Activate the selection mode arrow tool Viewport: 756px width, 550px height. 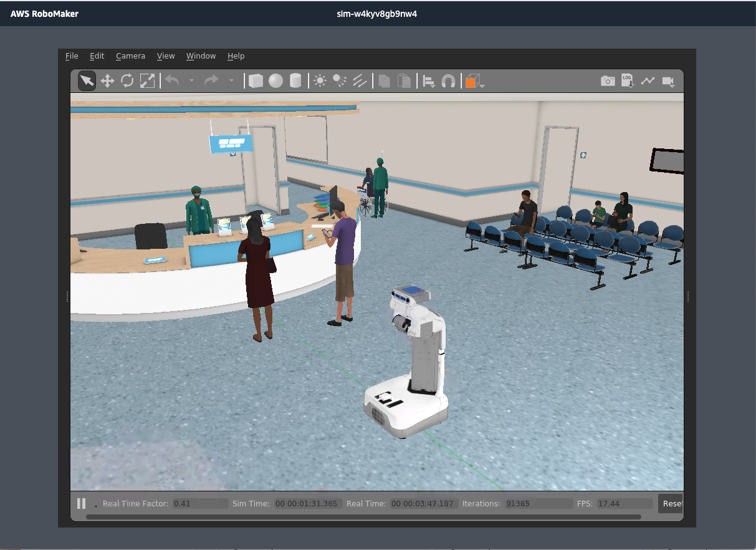(x=87, y=80)
